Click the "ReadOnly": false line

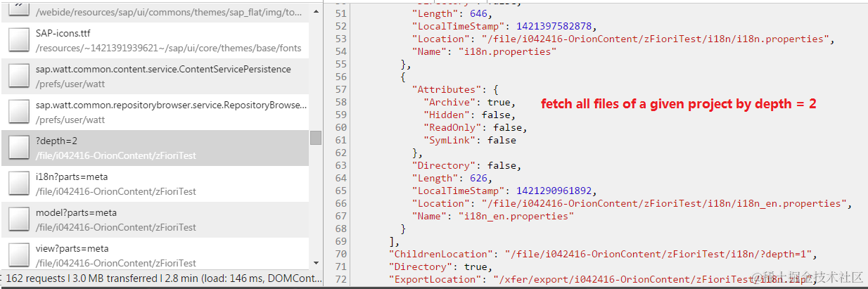coord(475,127)
